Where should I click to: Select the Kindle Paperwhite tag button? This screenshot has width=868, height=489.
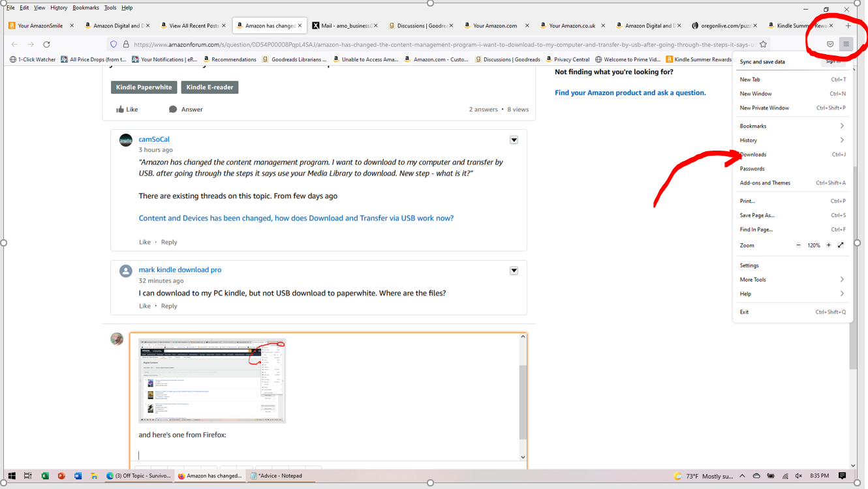coord(144,86)
